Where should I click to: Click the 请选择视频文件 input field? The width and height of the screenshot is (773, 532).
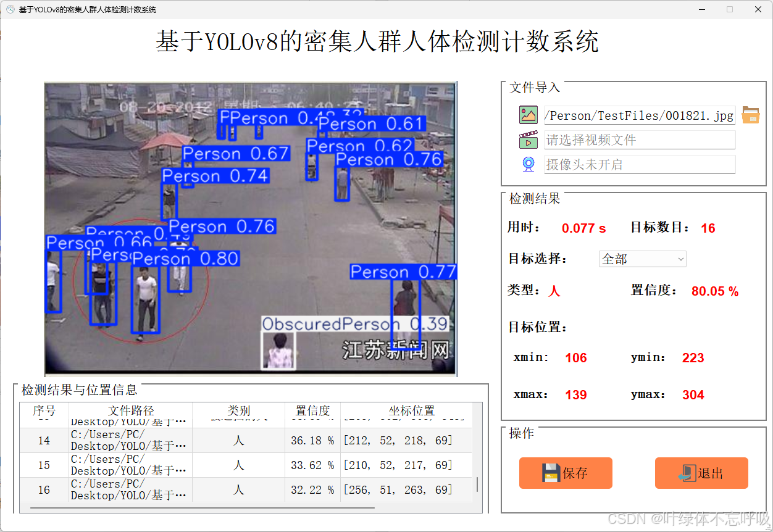pyautogui.click(x=640, y=139)
